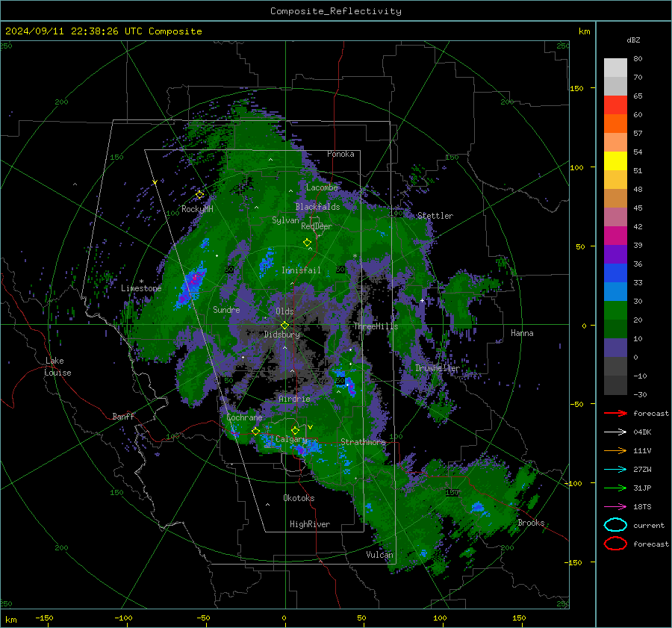Viewport: 672px width, 628px height.
Task: Click the Banff town label
Action: (x=123, y=417)
